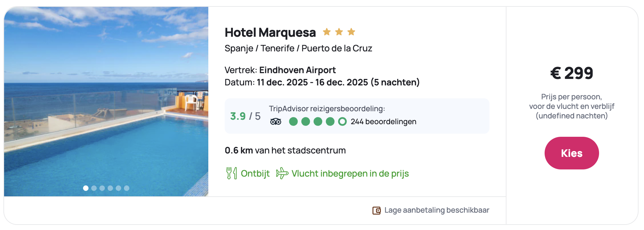Click the Kies button
The image size is (644, 230).
pos(571,153)
